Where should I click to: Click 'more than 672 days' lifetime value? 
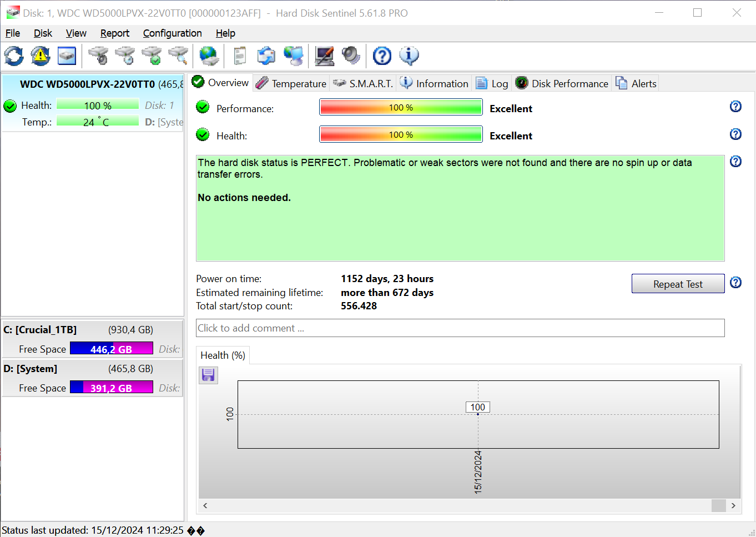[387, 293]
